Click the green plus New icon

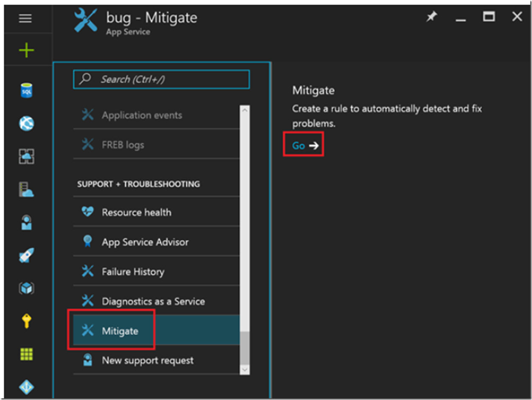click(x=26, y=51)
